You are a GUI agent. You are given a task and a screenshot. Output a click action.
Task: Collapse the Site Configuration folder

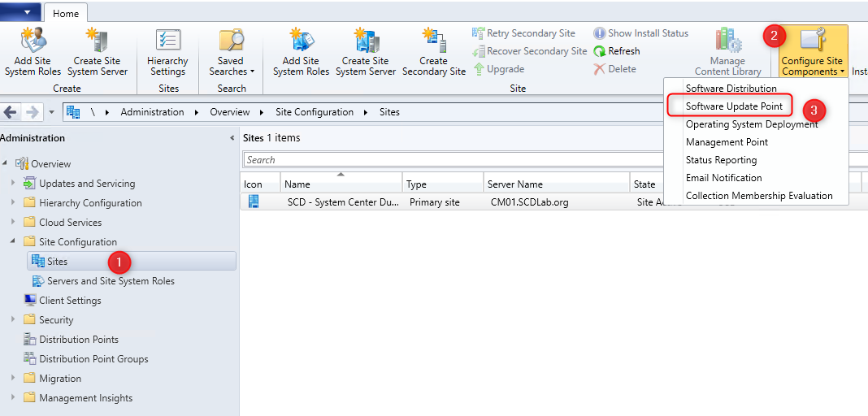(x=13, y=242)
